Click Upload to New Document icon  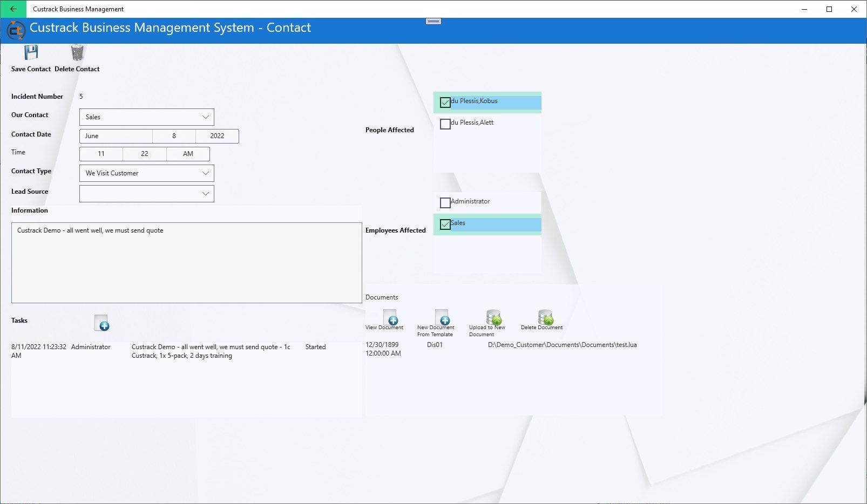pos(493,317)
